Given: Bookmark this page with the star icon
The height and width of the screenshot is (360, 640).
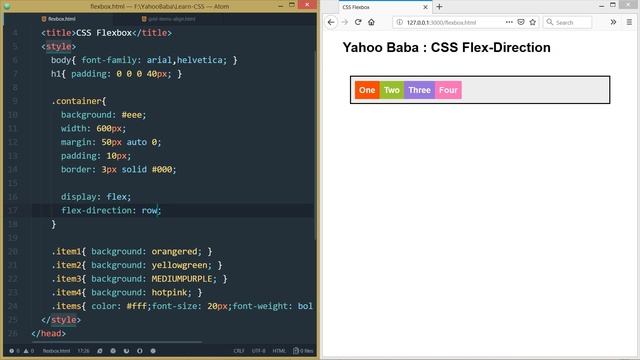Looking at the screenshot, I should click(533, 22).
